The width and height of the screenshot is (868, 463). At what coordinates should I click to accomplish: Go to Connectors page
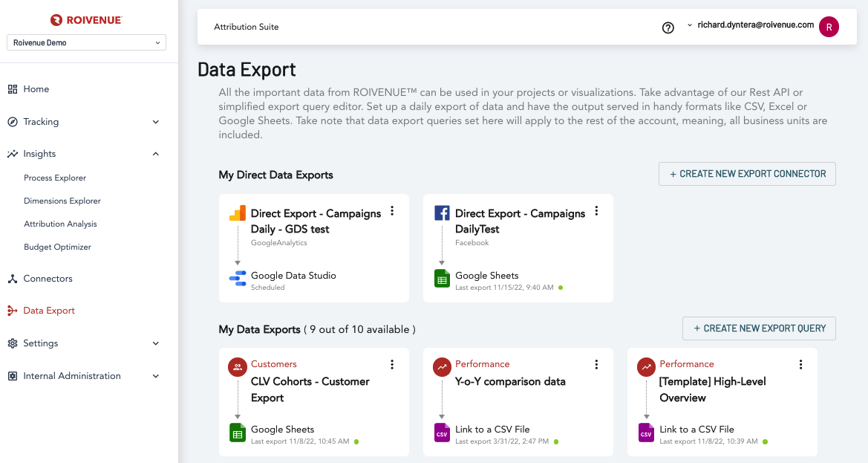click(x=48, y=279)
